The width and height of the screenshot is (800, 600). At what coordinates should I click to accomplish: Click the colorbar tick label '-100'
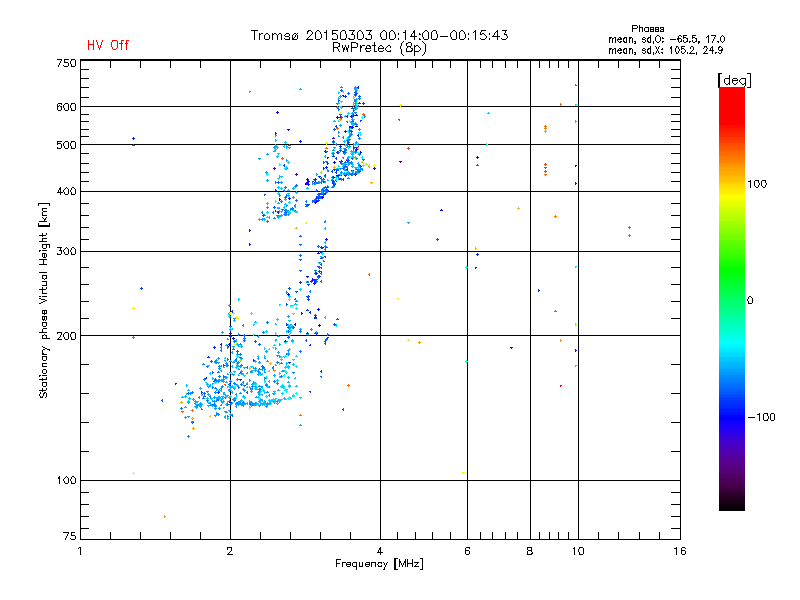[x=762, y=417]
